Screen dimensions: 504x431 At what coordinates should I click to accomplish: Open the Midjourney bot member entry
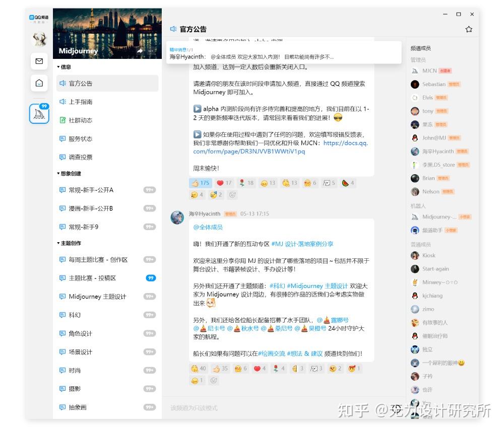[441, 217]
